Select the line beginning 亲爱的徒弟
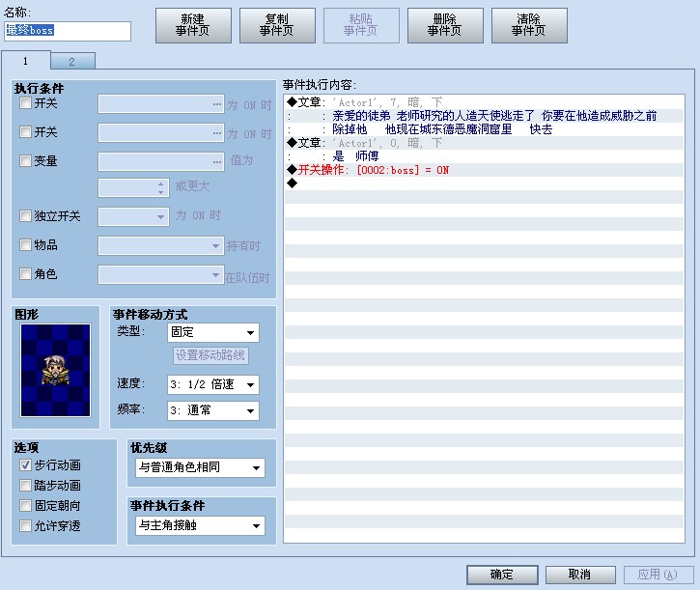The height and width of the screenshot is (590, 700). tap(485, 116)
